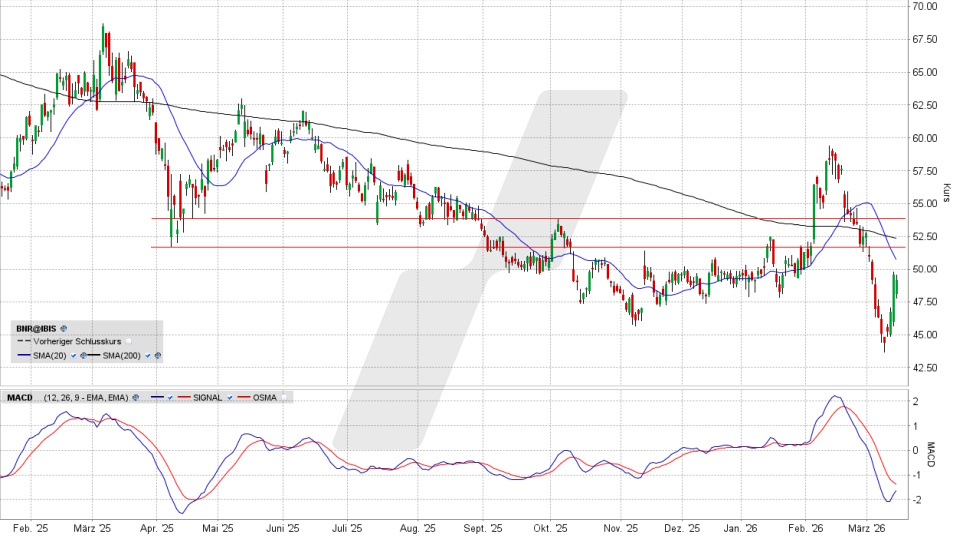Open settings icon next to BNR@IBIS
Image resolution: width=960 pixels, height=540 pixels.
click(63, 328)
